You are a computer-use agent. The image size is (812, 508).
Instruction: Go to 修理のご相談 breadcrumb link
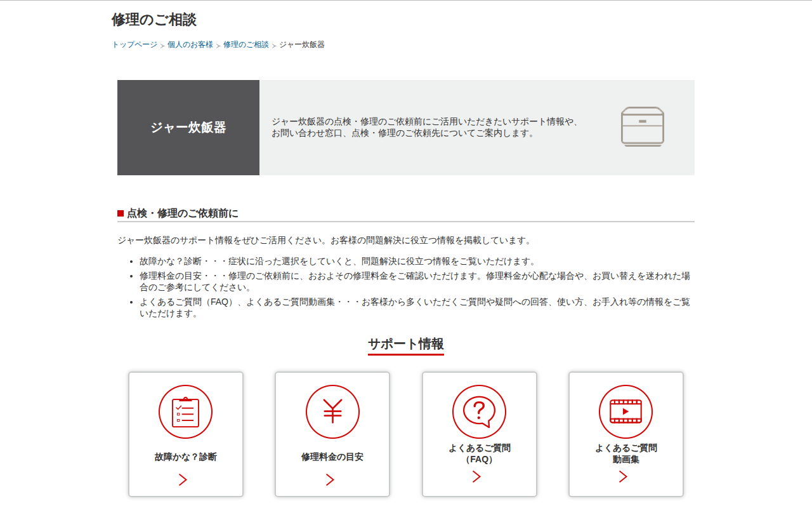[x=246, y=44]
